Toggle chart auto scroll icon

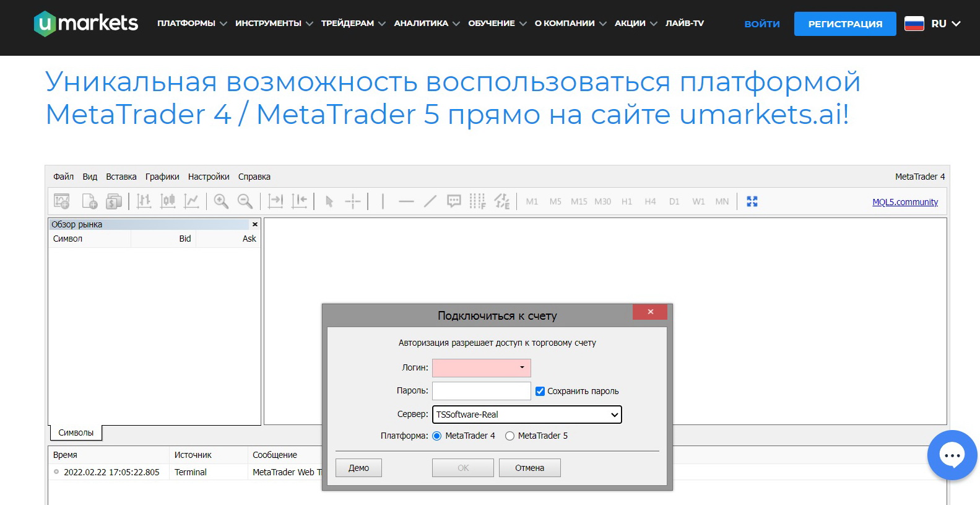click(x=275, y=201)
